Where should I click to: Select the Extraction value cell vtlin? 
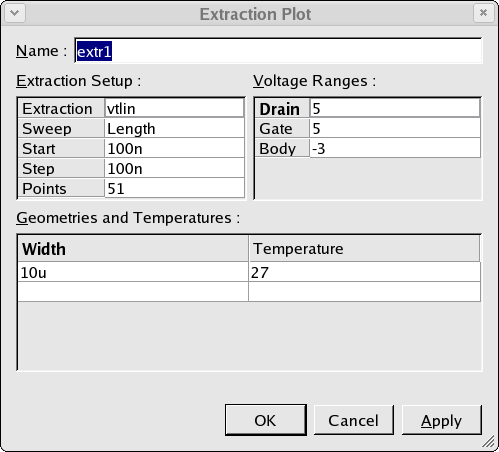175,109
